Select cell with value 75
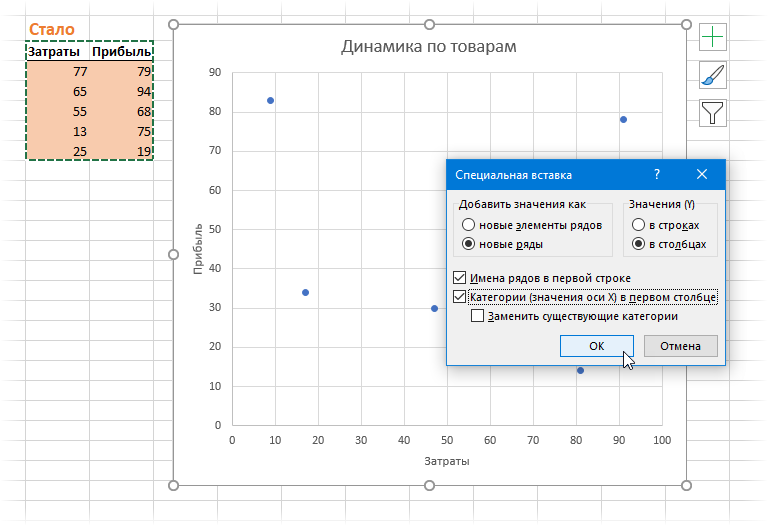This screenshot has height=526, width=768. pyautogui.click(x=121, y=132)
